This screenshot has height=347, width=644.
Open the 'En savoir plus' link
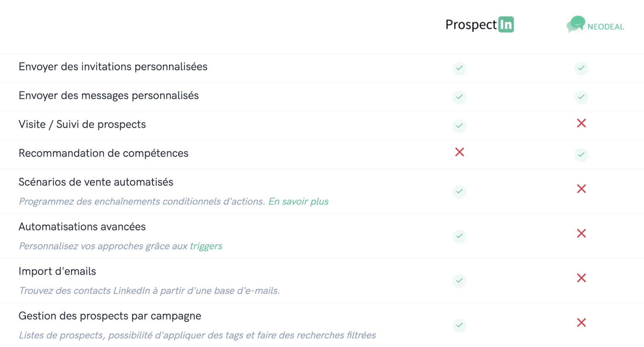coord(298,202)
